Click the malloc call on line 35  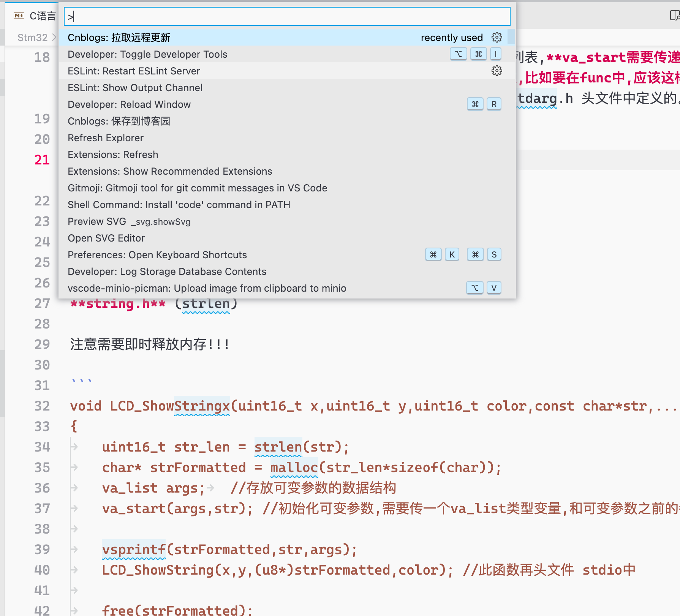tap(294, 468)
